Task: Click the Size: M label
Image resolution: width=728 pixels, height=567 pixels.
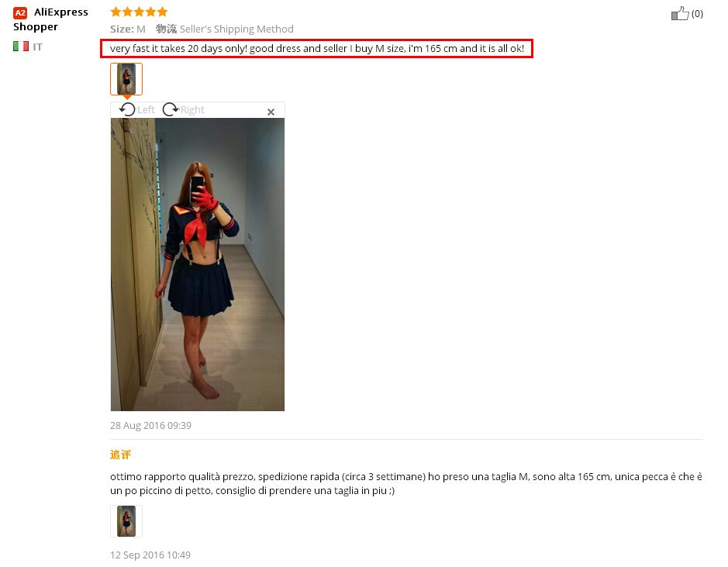Action: (x=128, y=29)
